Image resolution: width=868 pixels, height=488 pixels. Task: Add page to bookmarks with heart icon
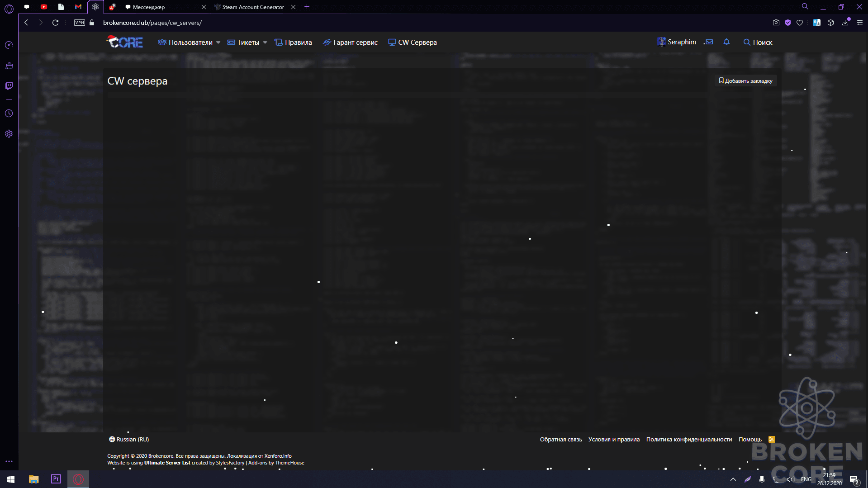coord(800,23)
